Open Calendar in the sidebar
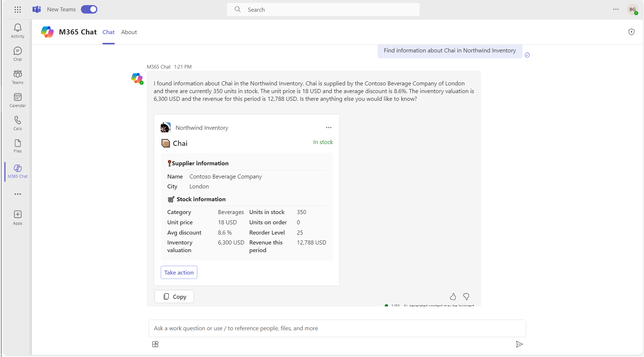Screen dimensions: 644x357 coord(18,100)
